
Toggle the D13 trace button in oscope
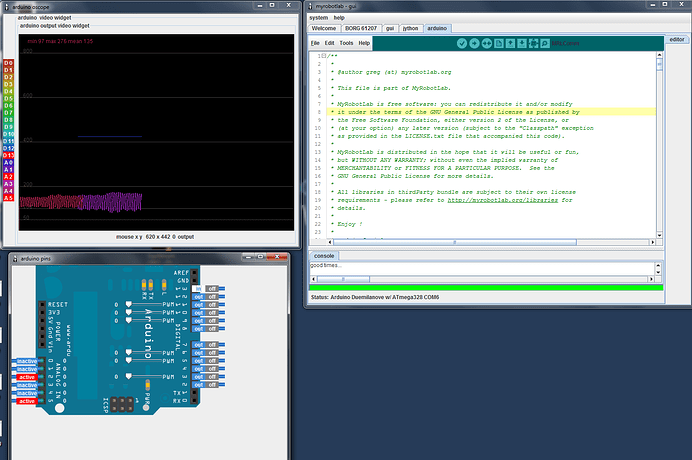(x=8, y=155)
